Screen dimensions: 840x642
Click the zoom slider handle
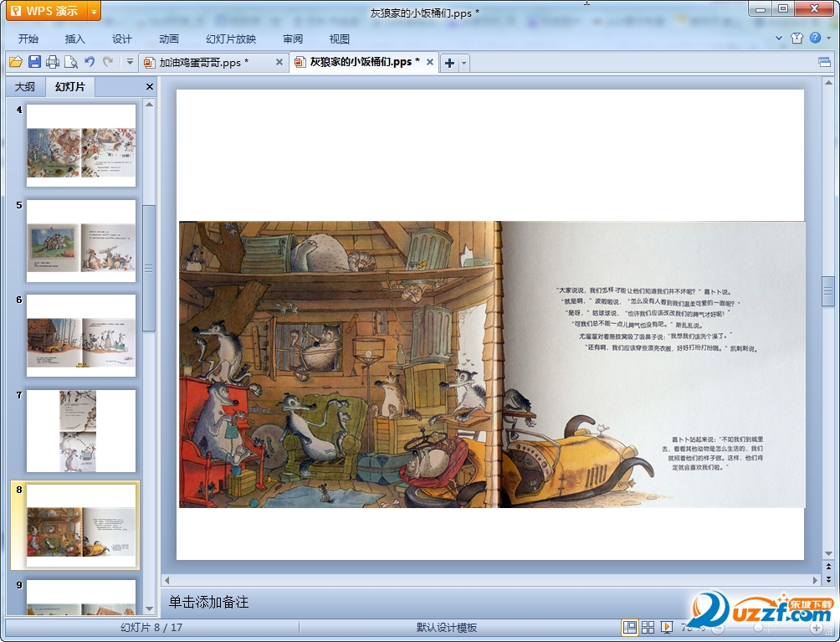pyautogui.click(x=758, y=628)
